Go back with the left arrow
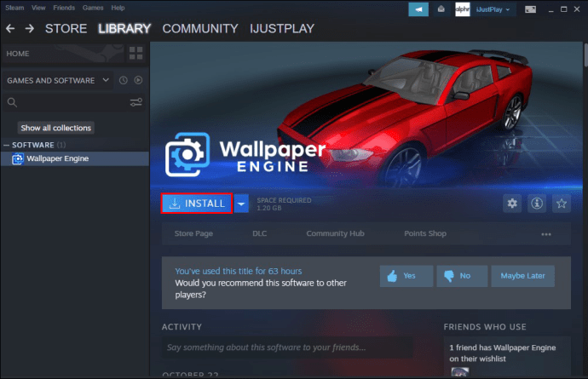 coord(10,28)
